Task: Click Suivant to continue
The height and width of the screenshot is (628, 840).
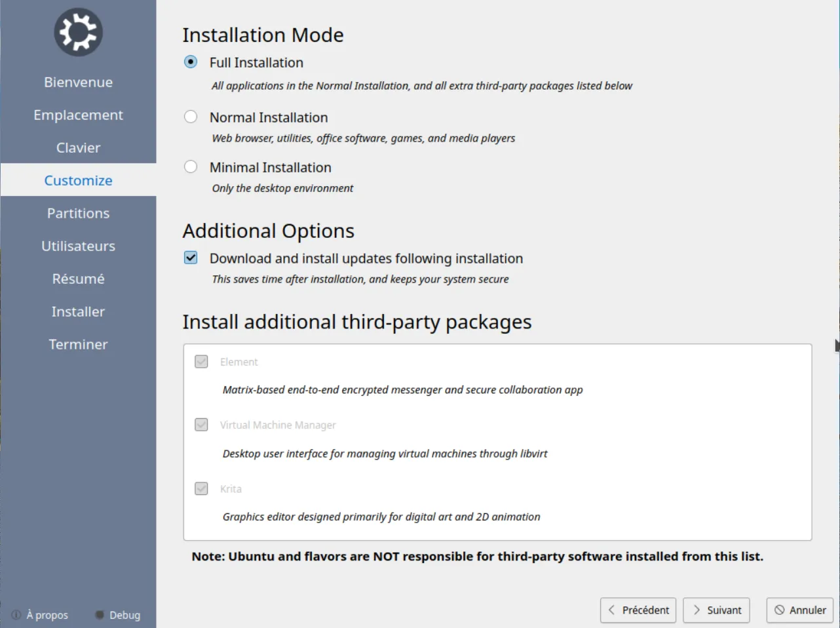Action: pos(716,610)
